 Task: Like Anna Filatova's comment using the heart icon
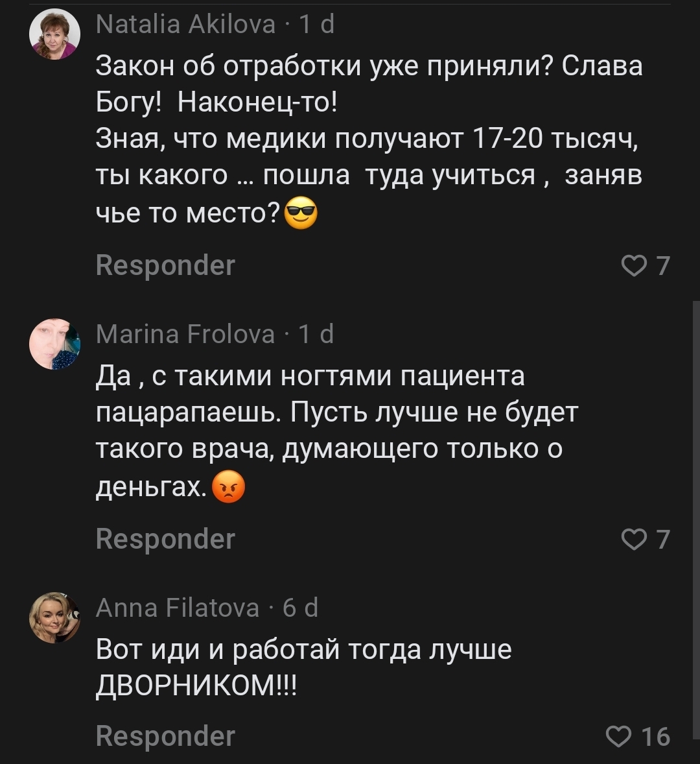(x=617, y=736)
